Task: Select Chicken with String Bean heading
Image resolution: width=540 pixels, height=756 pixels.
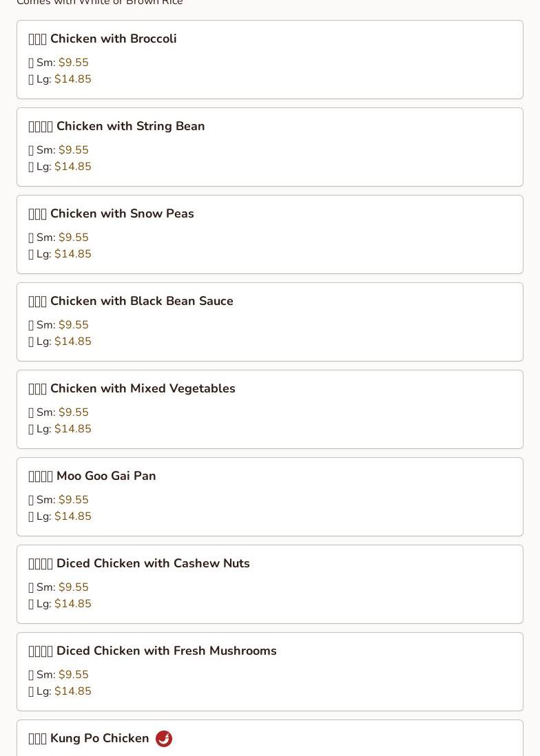Action: point(130,127)
